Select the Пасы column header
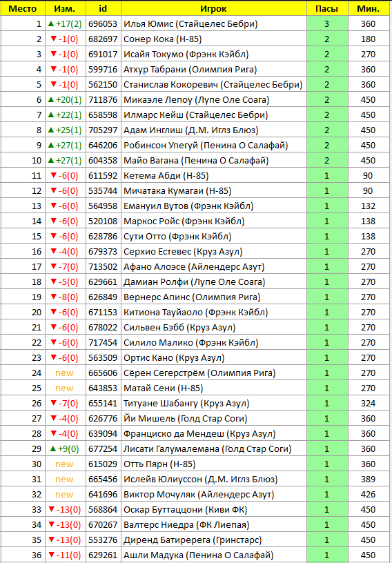392x563 pixels. (x=327, y=8)
